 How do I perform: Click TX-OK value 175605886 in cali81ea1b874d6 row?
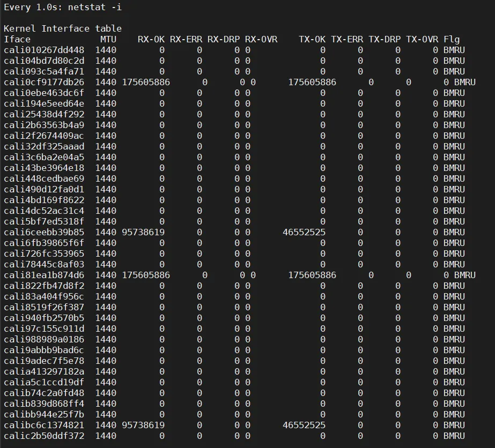(x=312, y=275)
